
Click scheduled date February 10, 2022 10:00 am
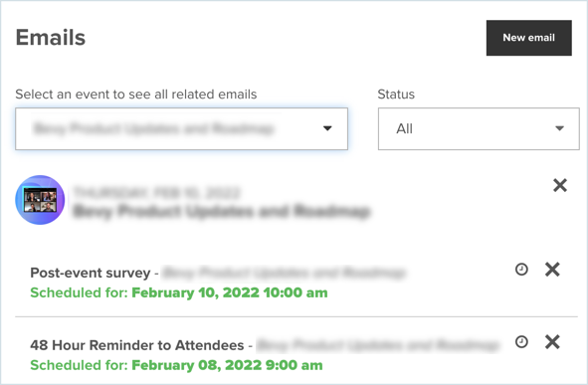[230, 292]
